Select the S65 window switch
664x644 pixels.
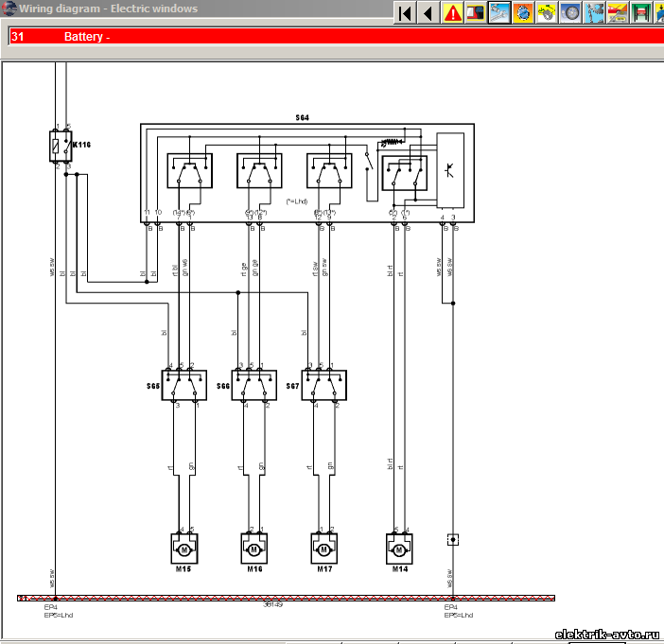pos(184,385)
